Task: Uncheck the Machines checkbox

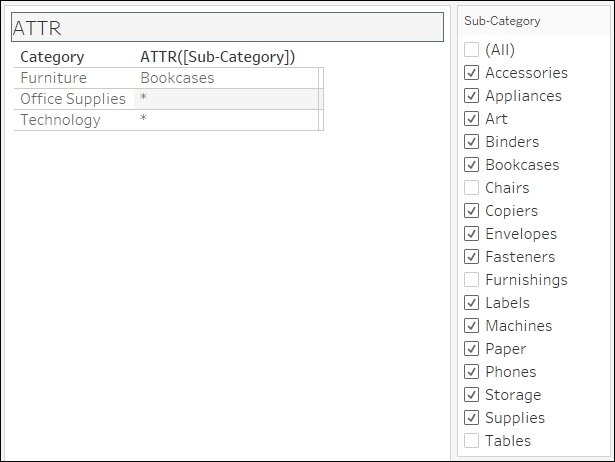Action: pyautogui.click(x=471, y=326)
